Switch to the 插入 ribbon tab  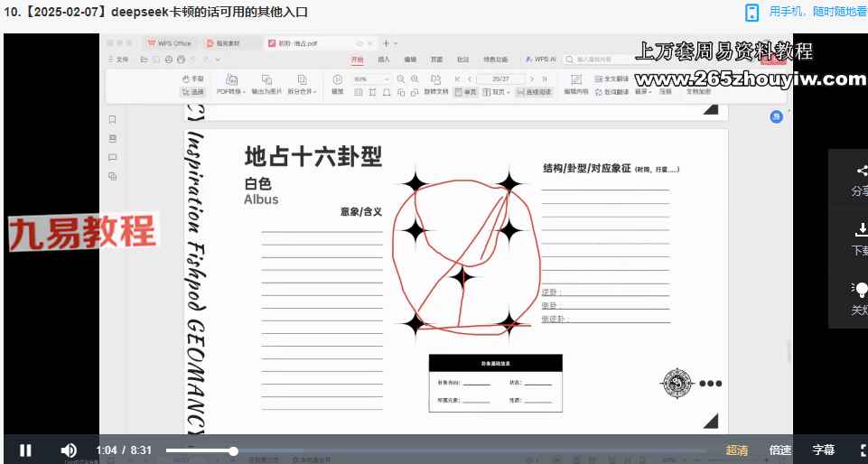(x=384, y=60)
